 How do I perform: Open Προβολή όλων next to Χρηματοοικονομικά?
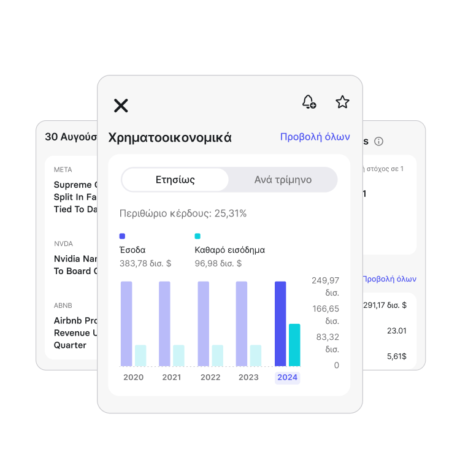pyautogui.click(x=315, y=137)
